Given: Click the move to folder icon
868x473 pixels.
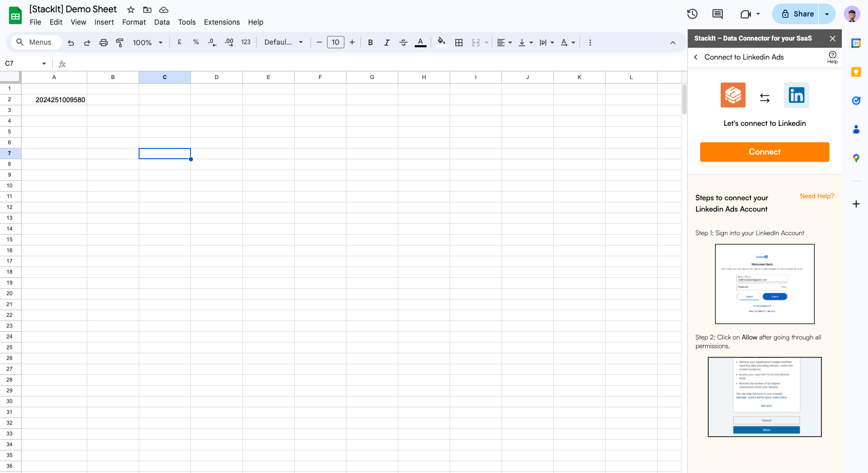Looking at the screenshot, I should coord(147,10).
